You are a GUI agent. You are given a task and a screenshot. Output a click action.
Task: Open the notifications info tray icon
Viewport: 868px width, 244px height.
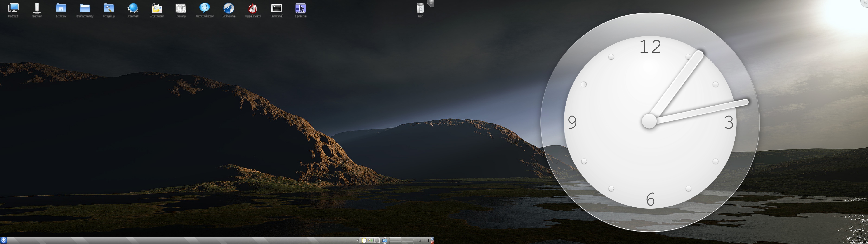pos(377,240)
